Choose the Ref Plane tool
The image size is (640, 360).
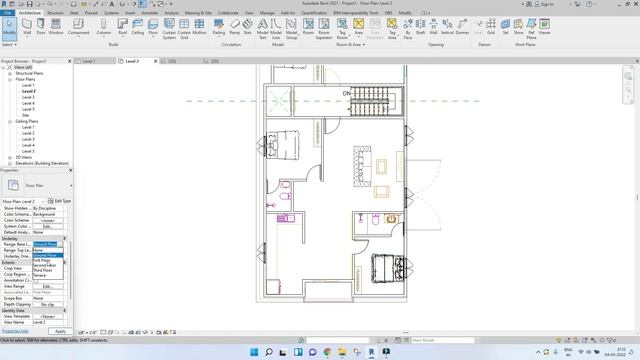point(531,29)
